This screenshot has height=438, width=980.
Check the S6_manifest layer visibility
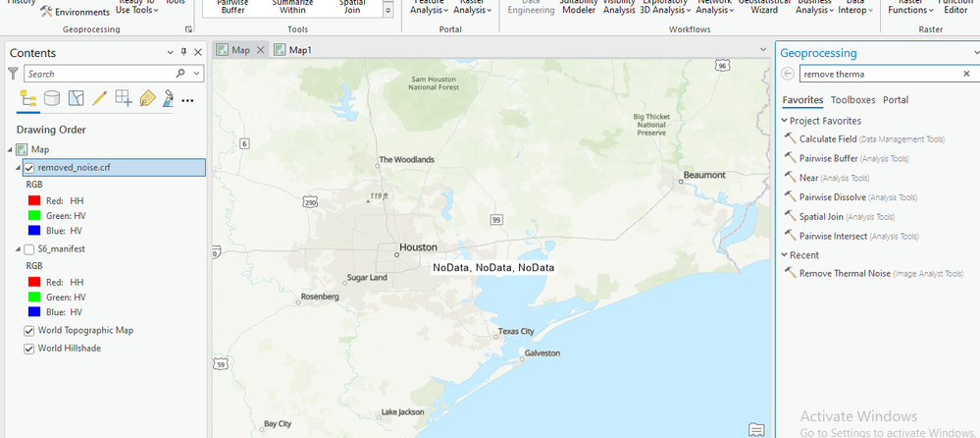[28, 249]
